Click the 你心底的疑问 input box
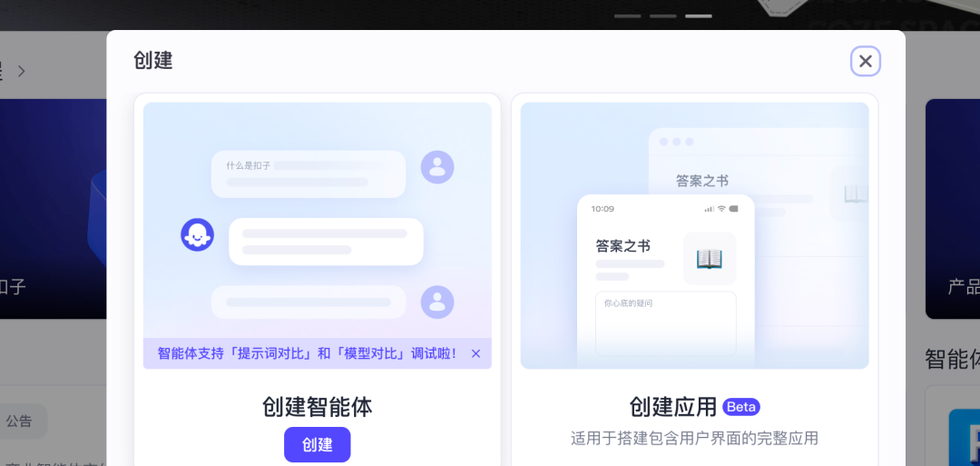Viewport: 980px width, 466px height. 666,323
